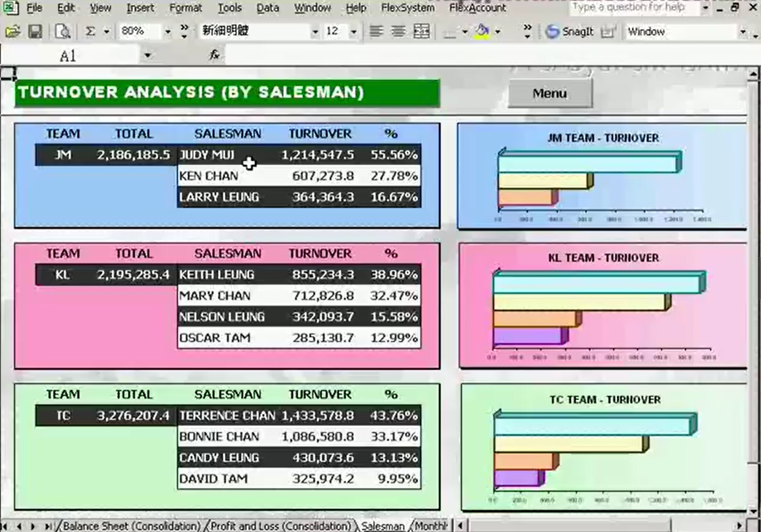Open Print Preview
Screen dimensions: 761x532
62,31
